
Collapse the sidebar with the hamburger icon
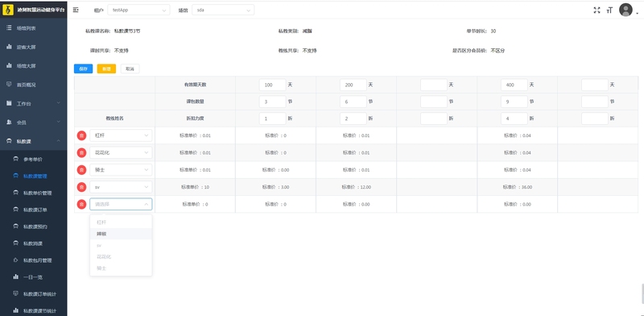click(76, 10)
